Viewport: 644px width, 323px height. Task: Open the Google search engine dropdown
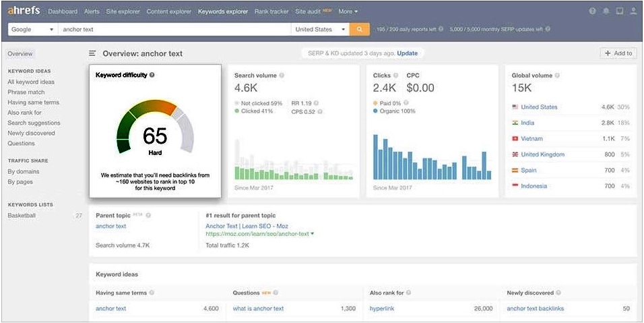[33, 30]
